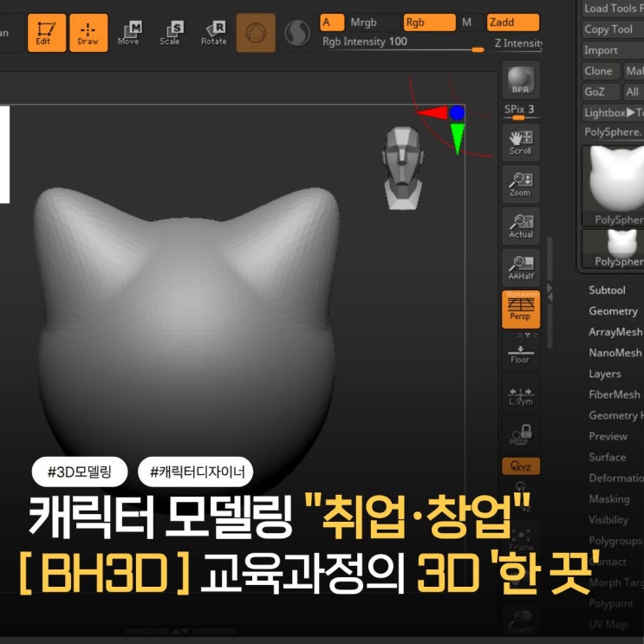Open the UV Map section
Screen dimensions: 644x644
click(608, 624)
